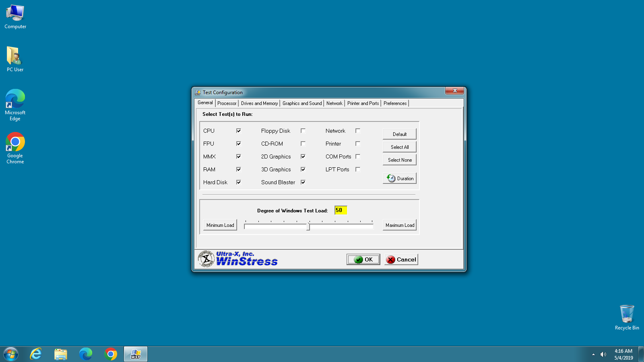
Task: Uncheck the RAM test checkbox
Action: (x=239, y=169)
